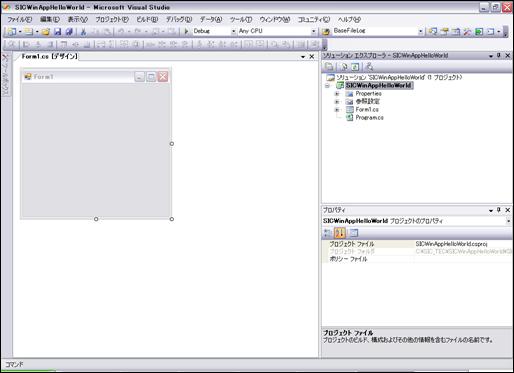This screenshot has width=514, height=373.
Task: Open the デバッグ (Debug) menu
Action: pos(179,19)
